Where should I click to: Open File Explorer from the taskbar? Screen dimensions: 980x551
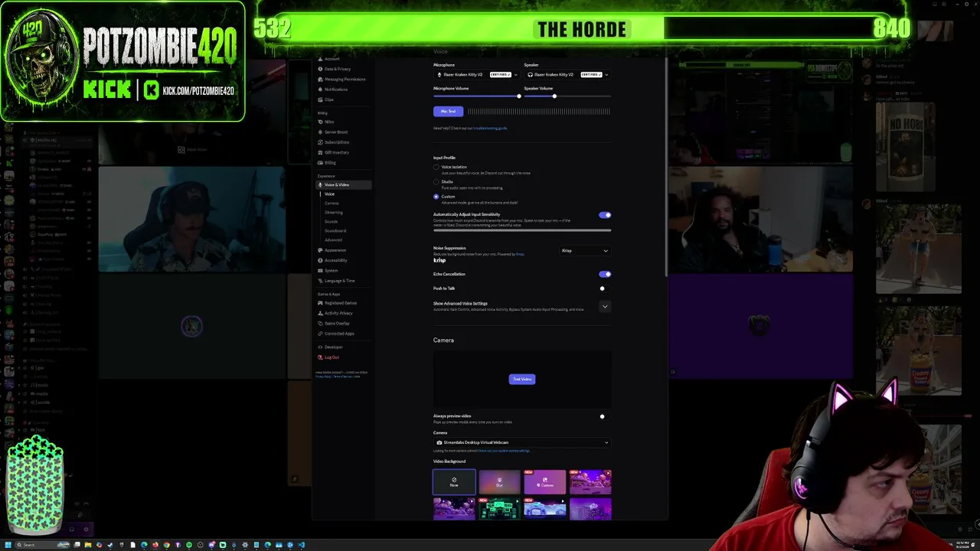click(x=88, y=545)
